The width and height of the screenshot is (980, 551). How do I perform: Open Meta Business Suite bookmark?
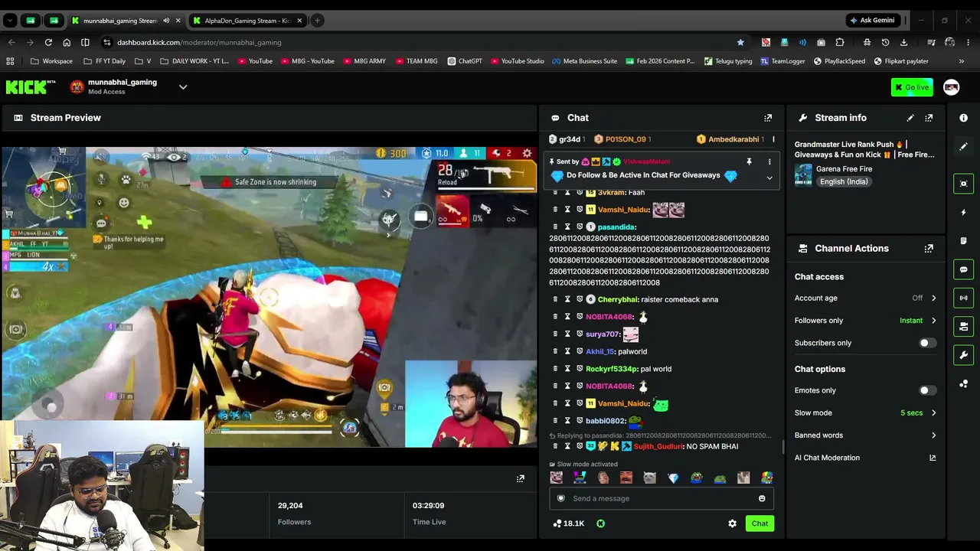point(584,61)
